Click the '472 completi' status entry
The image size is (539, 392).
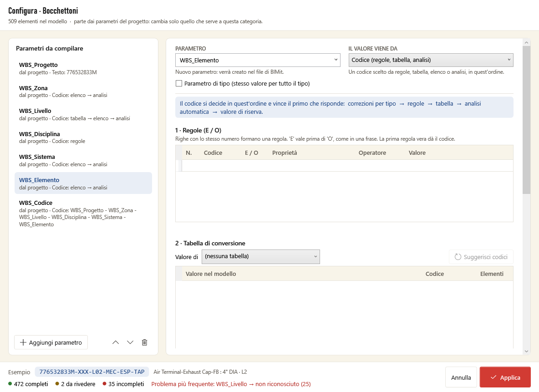(x=28, y=384)
